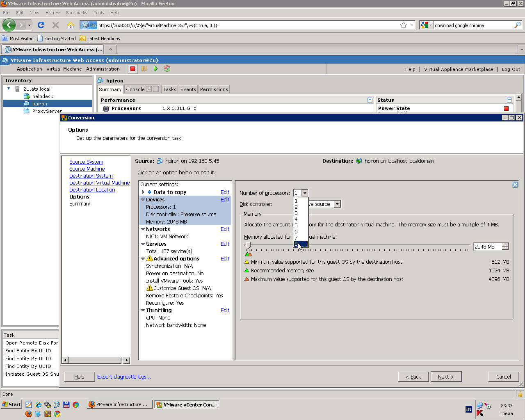Open the Application menu

[30, 69]
